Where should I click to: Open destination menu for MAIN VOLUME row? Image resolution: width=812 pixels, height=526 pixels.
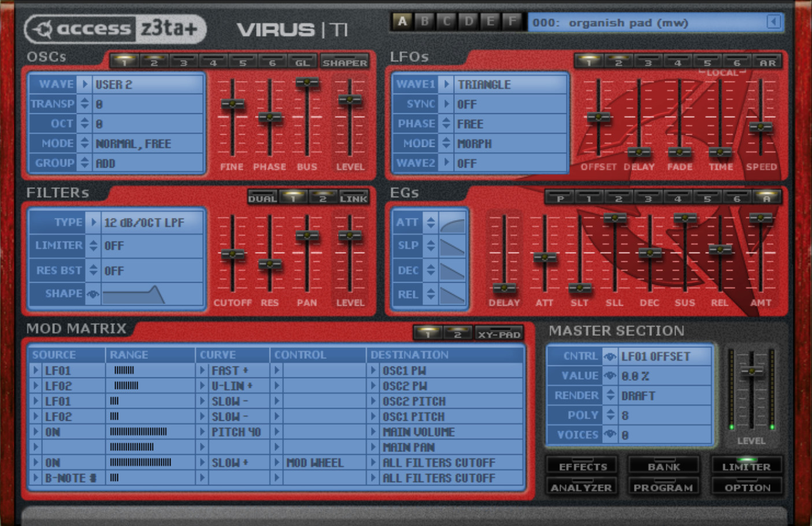pos(373,432)
